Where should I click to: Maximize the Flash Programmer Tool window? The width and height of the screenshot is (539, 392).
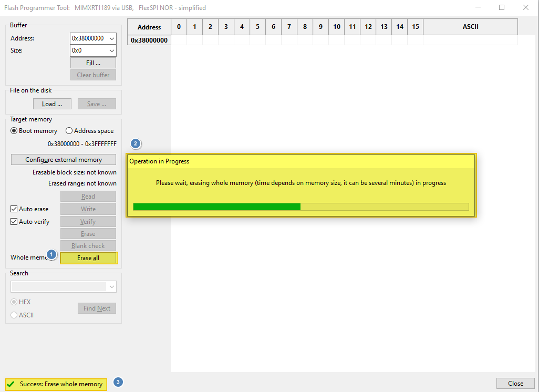[502, 7]
